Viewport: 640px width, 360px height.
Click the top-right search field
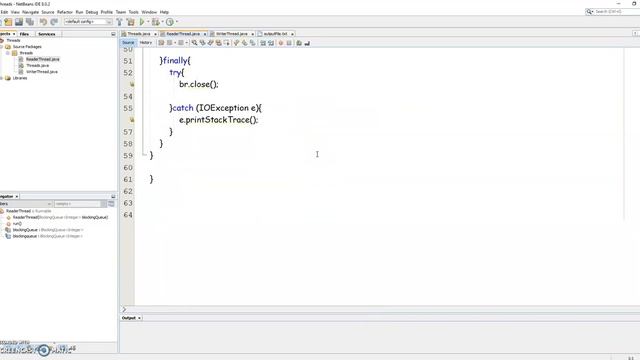[613, 12]
